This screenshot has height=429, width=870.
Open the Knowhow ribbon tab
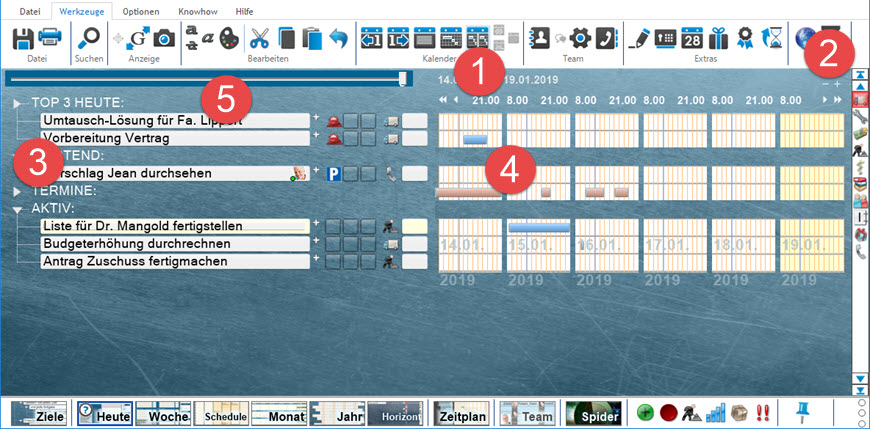coord(199,9)
